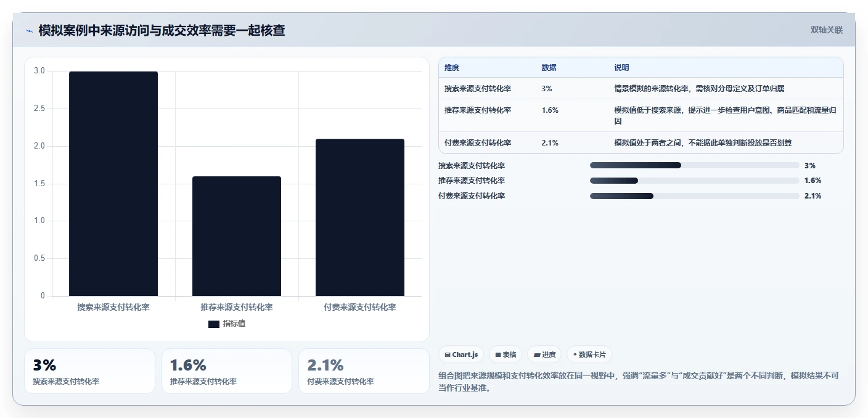
Task: Open the 2.1% 付费来源支付转化率 data card
Action: coord(364,371)
